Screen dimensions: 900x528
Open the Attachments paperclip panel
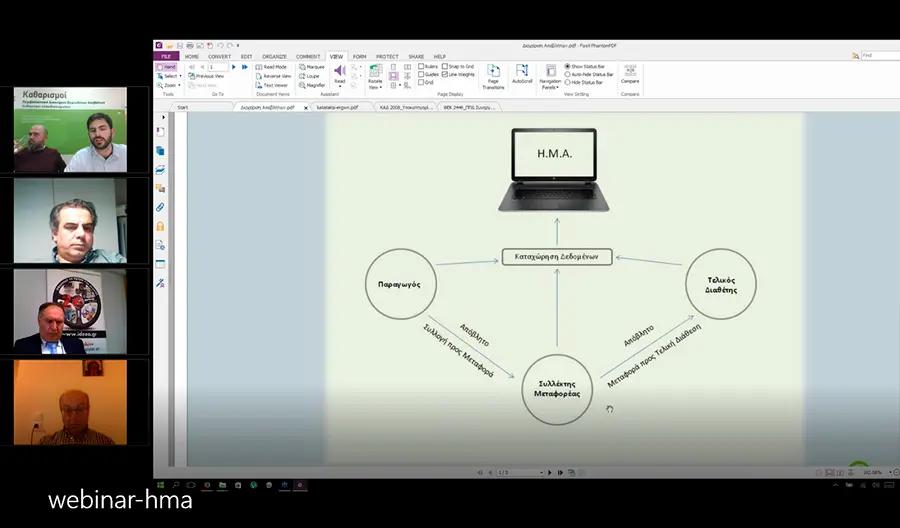pos(160,208)
